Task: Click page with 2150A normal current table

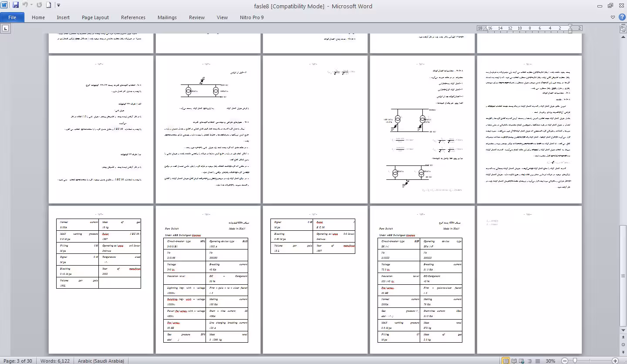Action: [x=101, y=279]
